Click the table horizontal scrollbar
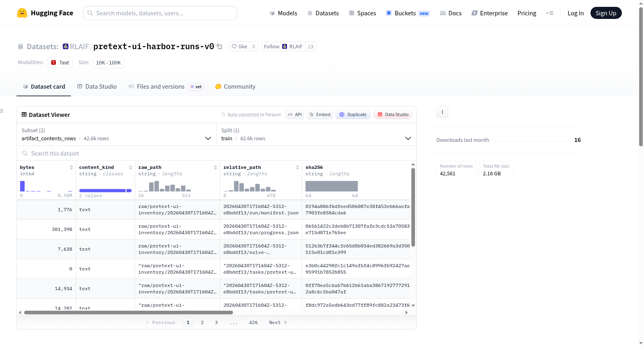This screenshot has width=644, height=347. [128, 312]
